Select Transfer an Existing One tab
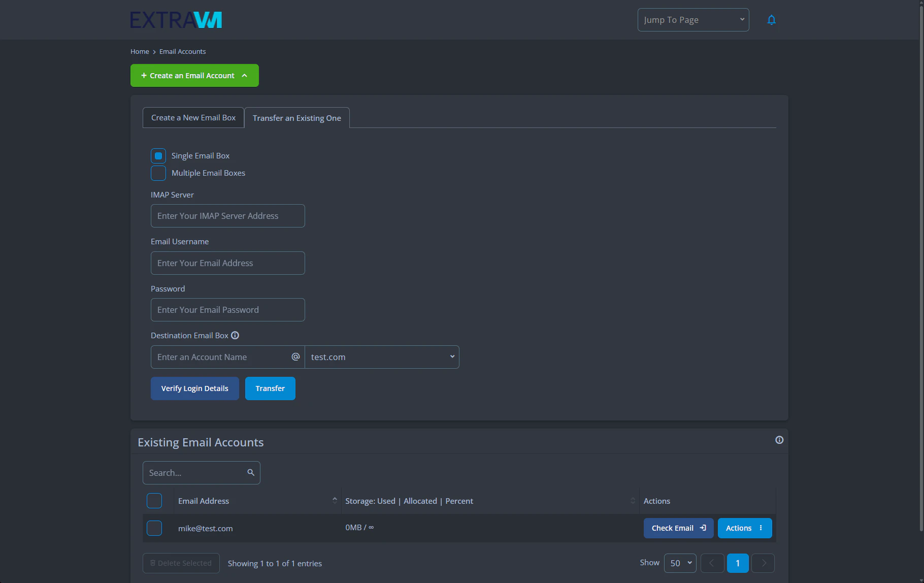Viewport: 924px width, 583px height. [296, 118]
